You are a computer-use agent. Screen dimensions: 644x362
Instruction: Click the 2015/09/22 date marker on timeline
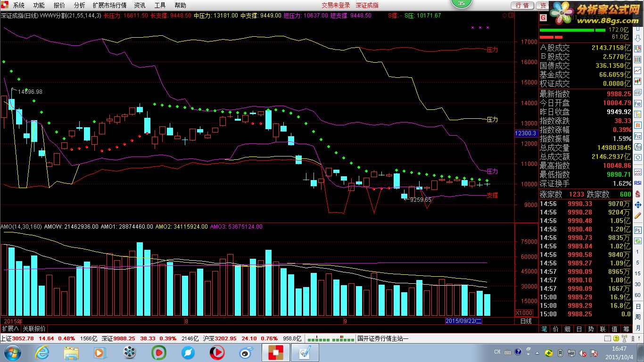pos(464,321)
